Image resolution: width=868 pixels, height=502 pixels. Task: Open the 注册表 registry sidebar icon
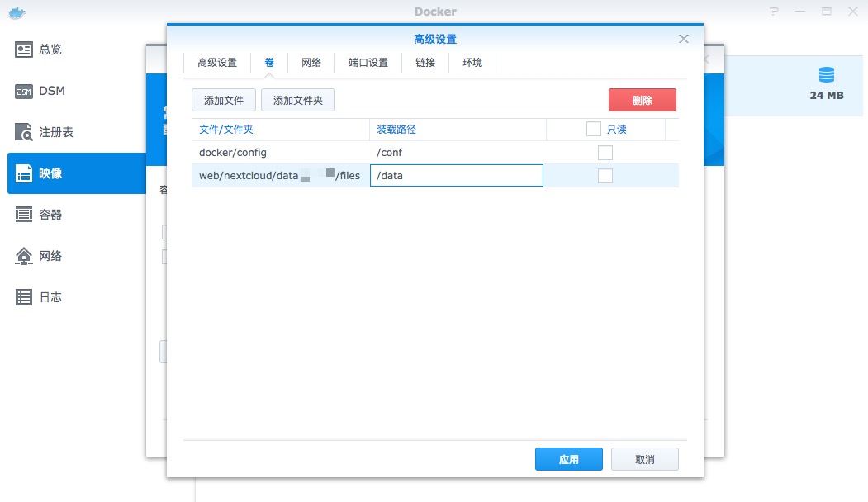point(24,132)
